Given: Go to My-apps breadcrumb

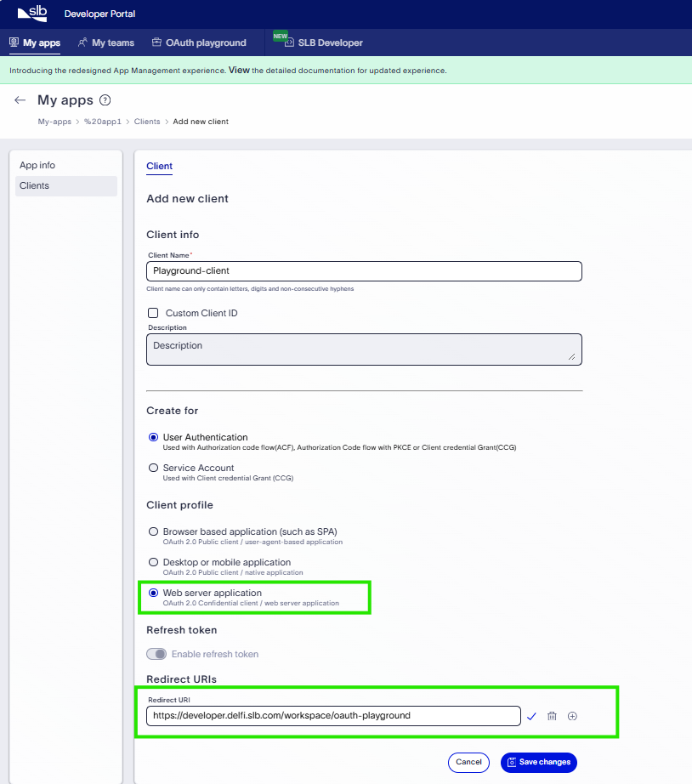Looking at the screenshot, I should click(54, 122).
